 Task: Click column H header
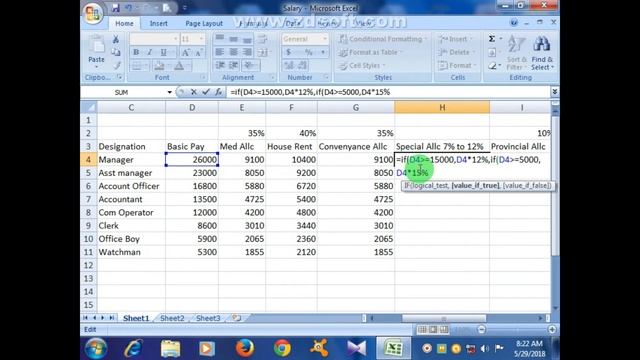tap(442, 107)
